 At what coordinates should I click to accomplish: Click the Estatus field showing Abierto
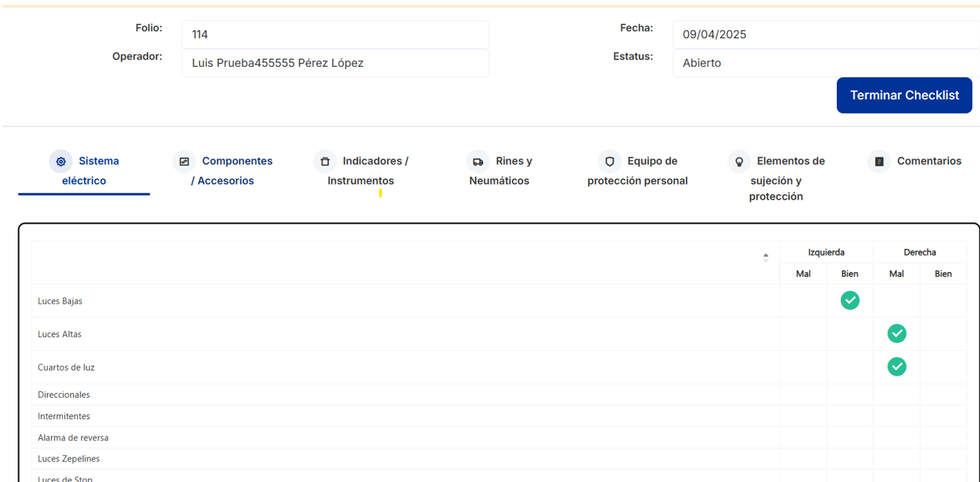(826, 63)
